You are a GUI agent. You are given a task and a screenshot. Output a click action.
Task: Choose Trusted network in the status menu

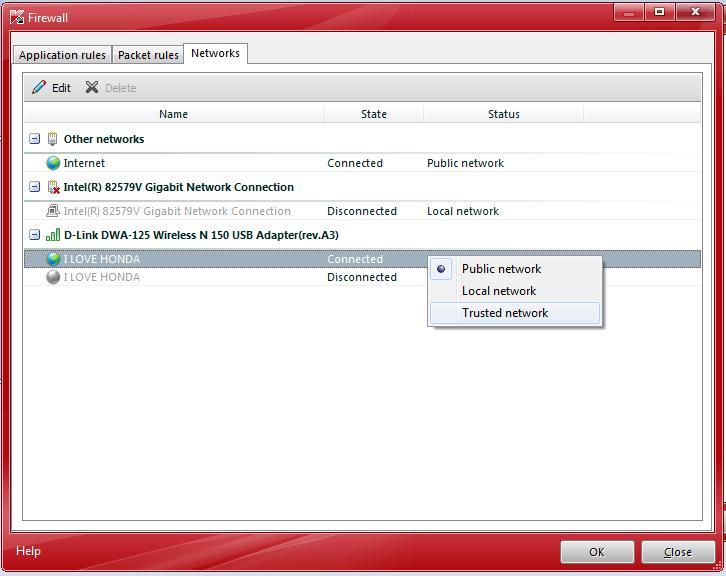click(515, 313)
